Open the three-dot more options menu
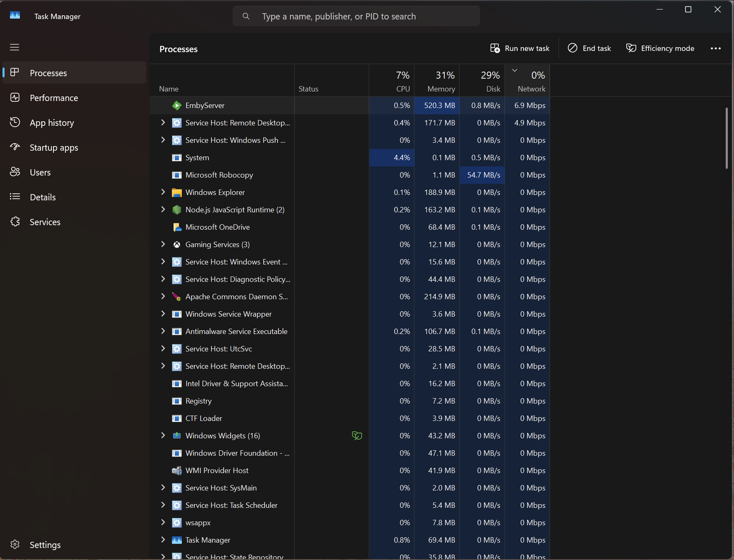The width and height of the screenshot is (734, 560). (715, 48)
